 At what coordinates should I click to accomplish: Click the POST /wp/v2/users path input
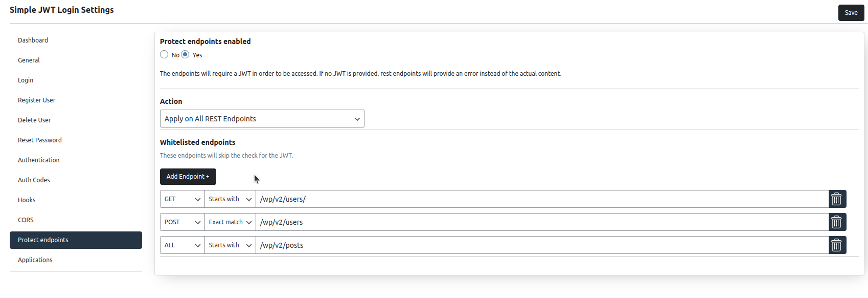coord(542,222)
